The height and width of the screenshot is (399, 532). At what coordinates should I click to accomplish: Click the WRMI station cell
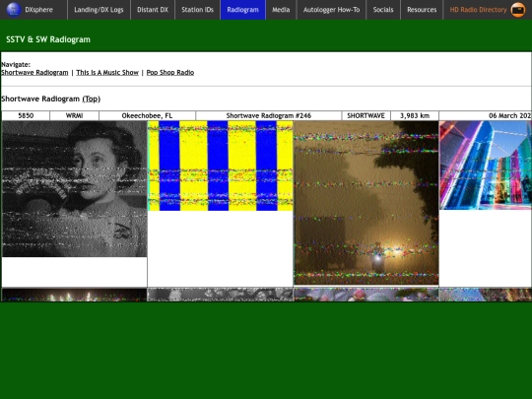click(74, 115)
